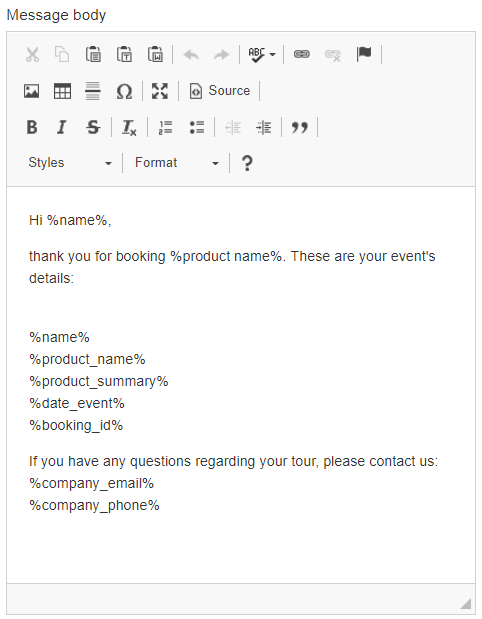Click the 'Message body' label

[x=56, y=15]
